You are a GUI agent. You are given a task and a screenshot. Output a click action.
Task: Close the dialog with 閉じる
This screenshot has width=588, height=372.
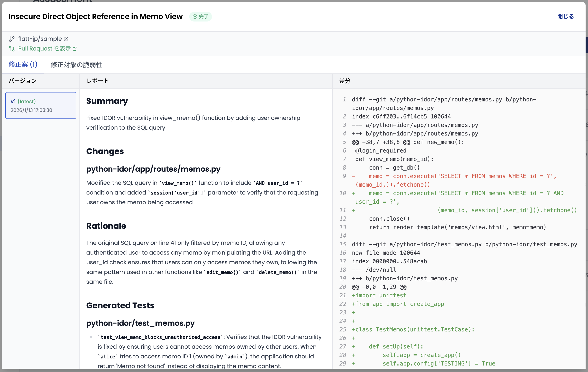click(x=565, y=16)
